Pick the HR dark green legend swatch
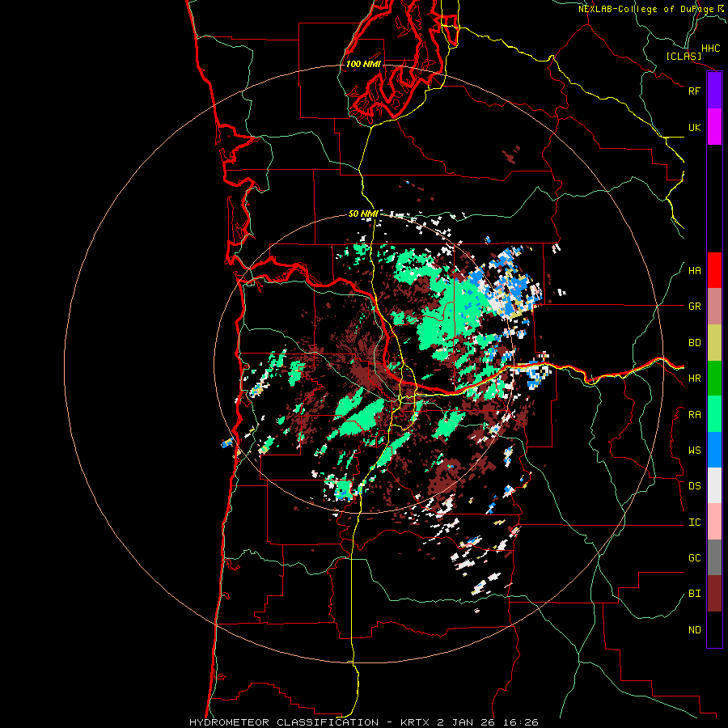 (714, 379)
